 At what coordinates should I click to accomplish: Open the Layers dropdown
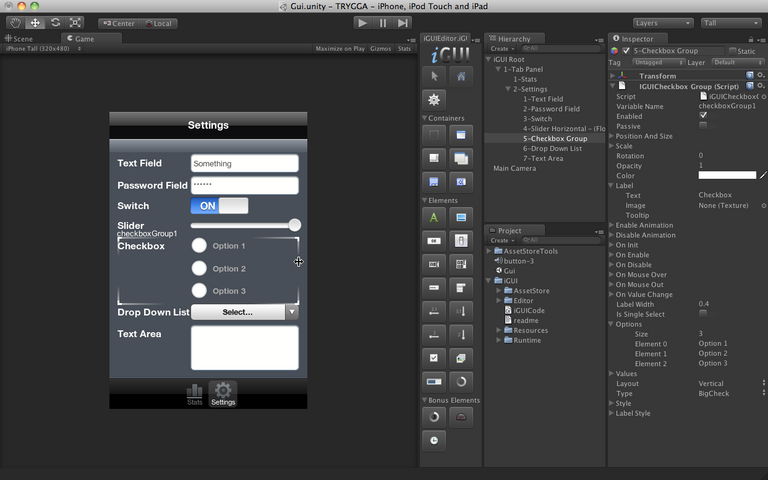(662, 22)
